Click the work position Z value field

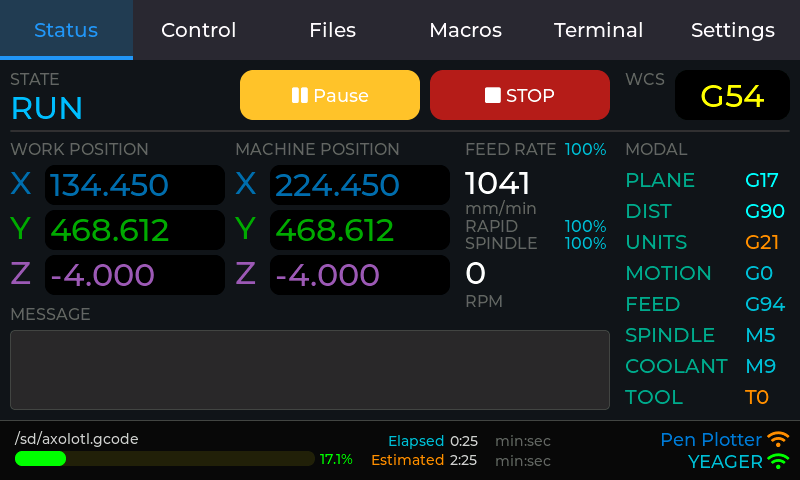click(135, 275)
